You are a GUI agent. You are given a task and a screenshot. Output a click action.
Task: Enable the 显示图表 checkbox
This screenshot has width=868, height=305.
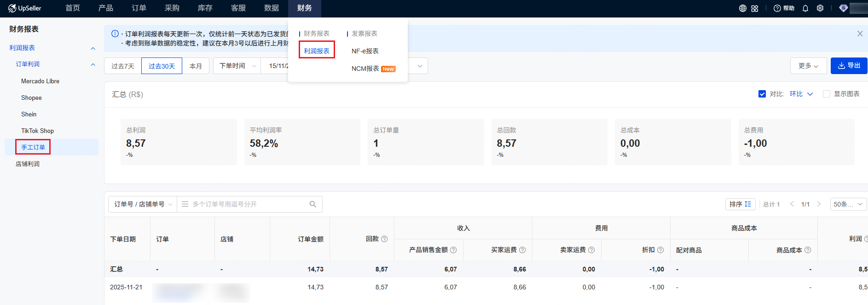coord(827,94)
